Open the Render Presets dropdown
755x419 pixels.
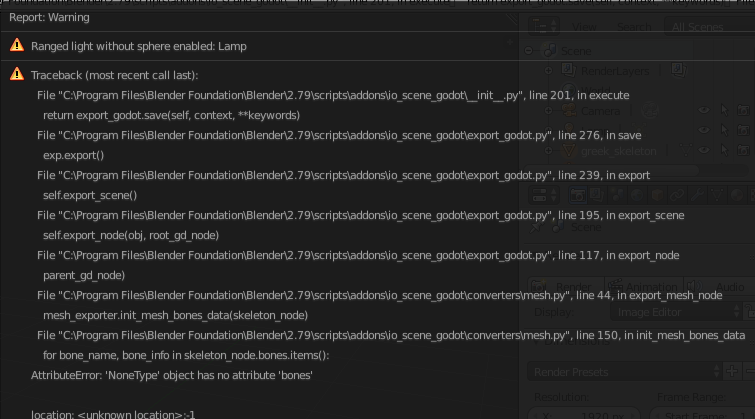[625, 372]
